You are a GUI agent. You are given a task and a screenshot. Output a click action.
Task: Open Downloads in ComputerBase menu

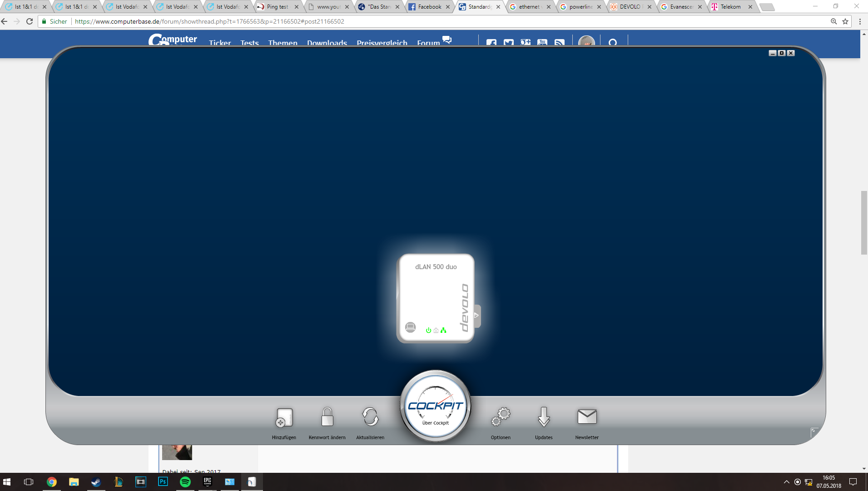327,43
